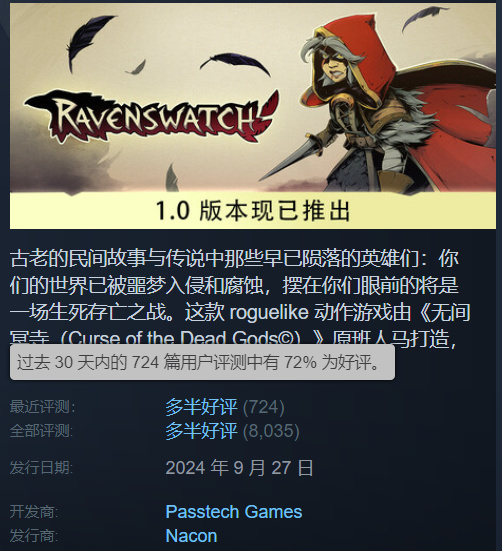The width and height of the screenshot is (502, 551).
Task: Open the Passtech Games developer page
Action: (x=234, y=512)
